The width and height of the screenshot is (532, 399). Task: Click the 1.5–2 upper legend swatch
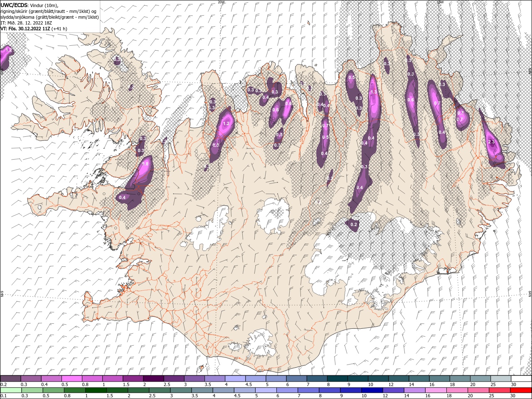[x=133, y=379]
